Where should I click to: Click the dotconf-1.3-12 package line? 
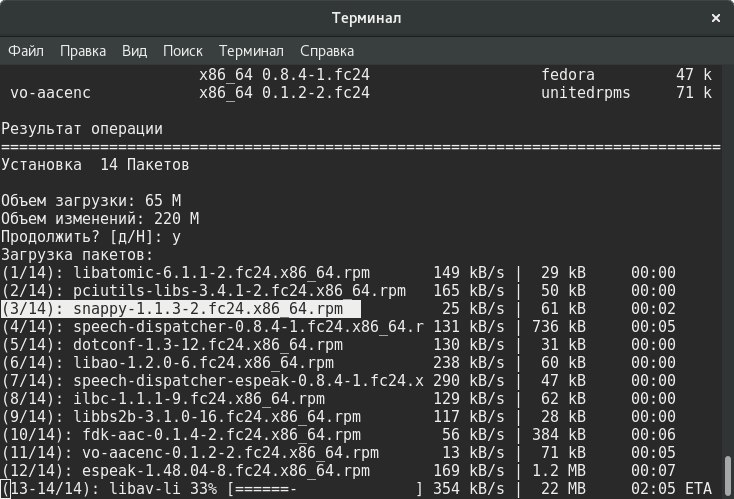pyautogui.click(x=176, y=345)
